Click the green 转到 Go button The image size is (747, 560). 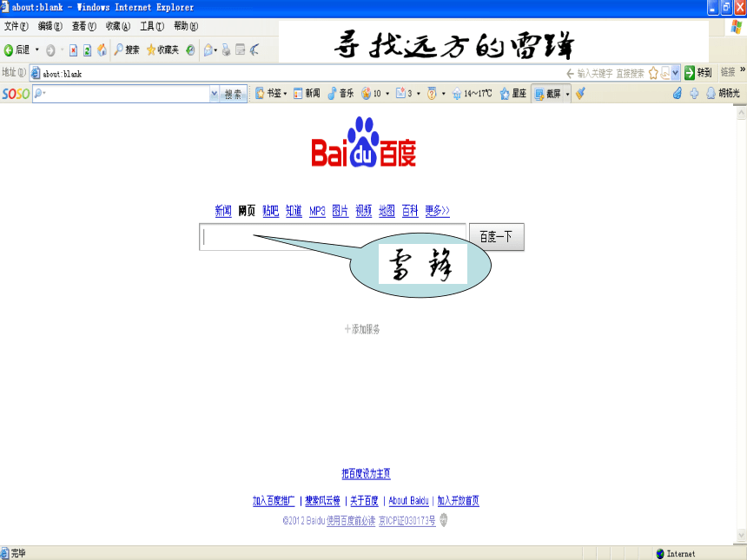pos(698,73)
